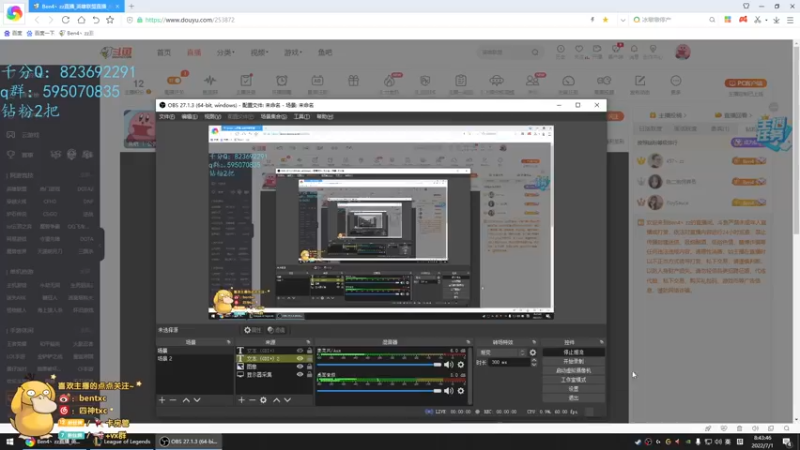Image resolution: width=800 pixels, height=450 pixels.
Task: Move scene down in OBS scenes panel
Action: coord(197,400)
